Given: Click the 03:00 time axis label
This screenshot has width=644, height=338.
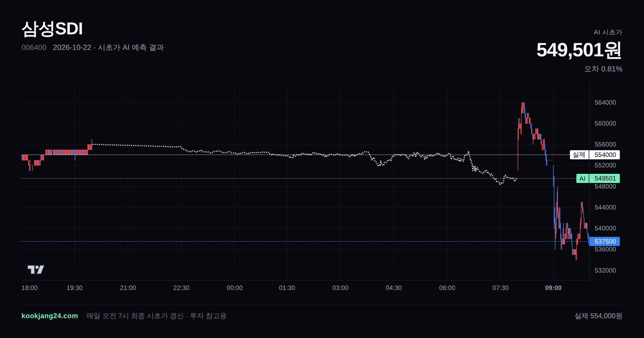Looking at the screenshot, I should coord(341,288).
